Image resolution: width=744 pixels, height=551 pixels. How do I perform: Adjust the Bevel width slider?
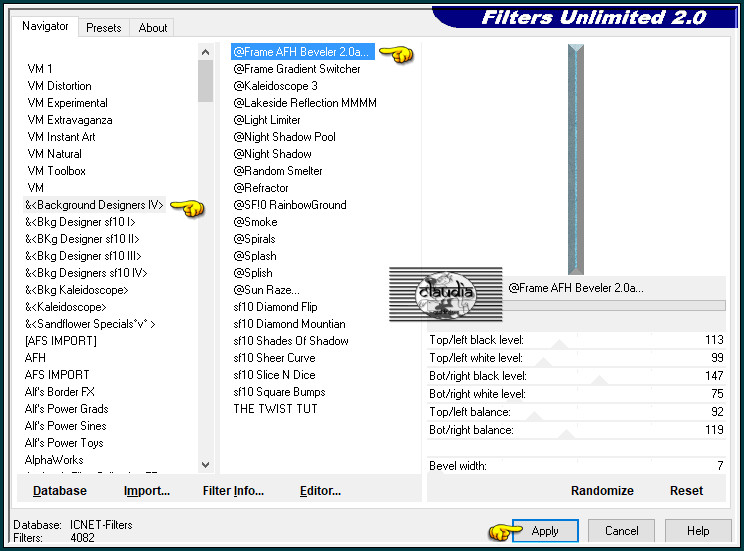point(576,466)
